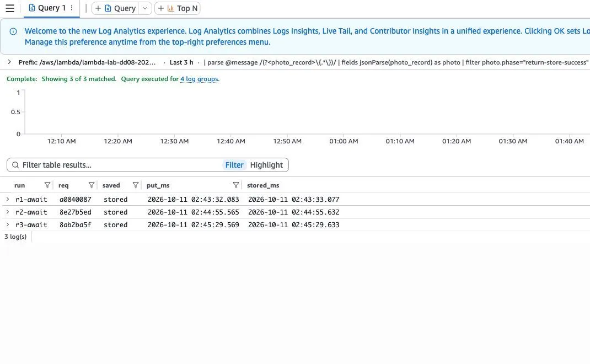Click the query text starting with parse @message
Viewport: 590px width, 364px height.
coord(396,62)
